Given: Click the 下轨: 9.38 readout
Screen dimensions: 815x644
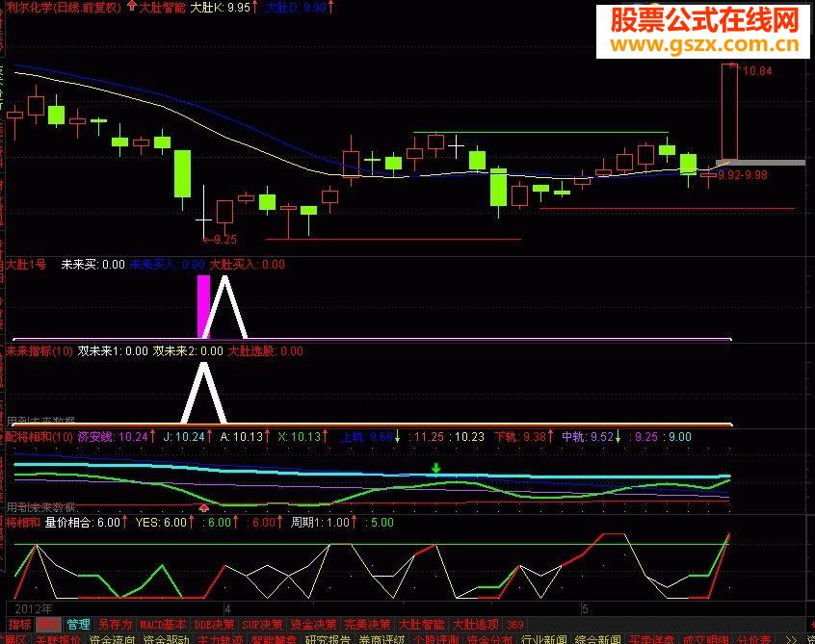Looking at the screenshot, I should click(x=520, y=437).
